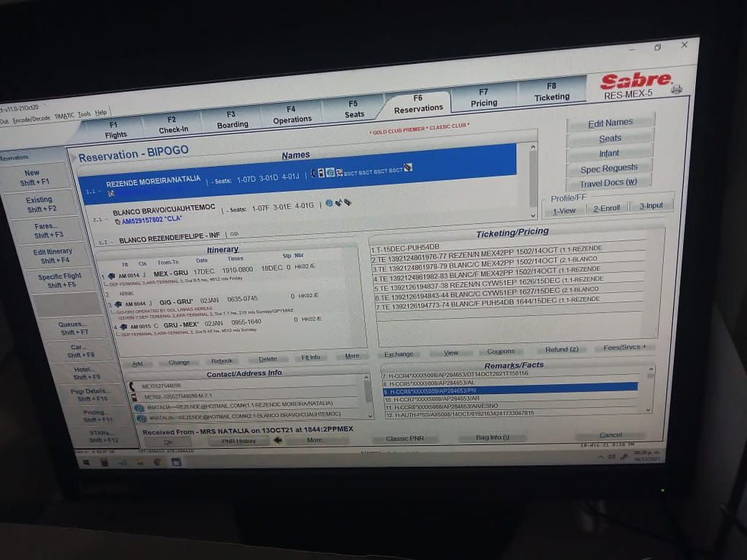The height and width of the screenshot is (560, 747).
Task: Click the Classic PNR button
Action: (405, 439)
